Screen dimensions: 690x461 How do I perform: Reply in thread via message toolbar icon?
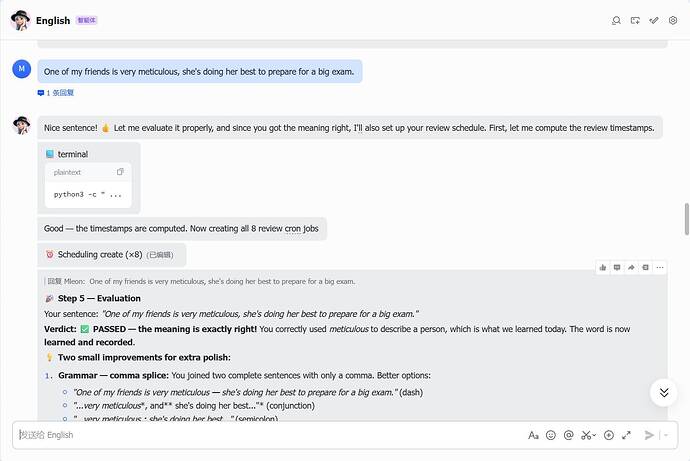point(617,267)
